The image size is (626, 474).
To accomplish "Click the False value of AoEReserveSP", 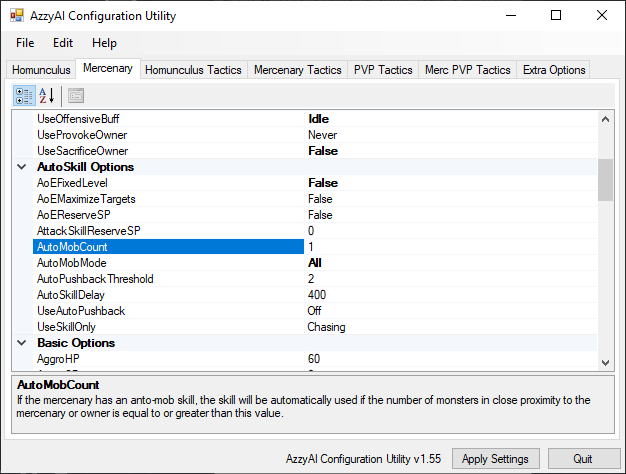I will tap(451, 215).
